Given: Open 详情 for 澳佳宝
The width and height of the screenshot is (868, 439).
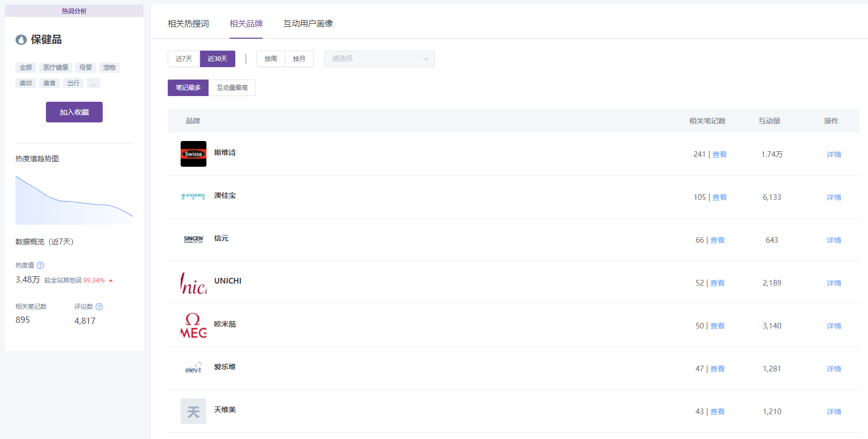Looking at the screenshot, I should 834,197.
